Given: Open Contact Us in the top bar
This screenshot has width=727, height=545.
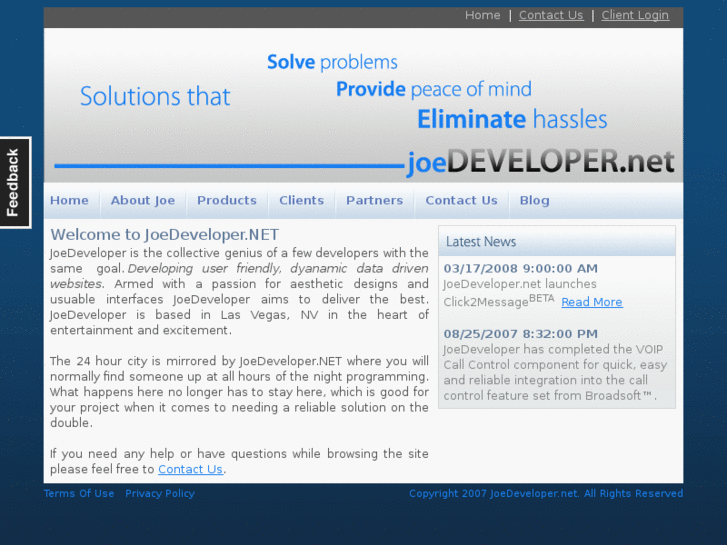Looking at the screenshot, I should 551,15.
